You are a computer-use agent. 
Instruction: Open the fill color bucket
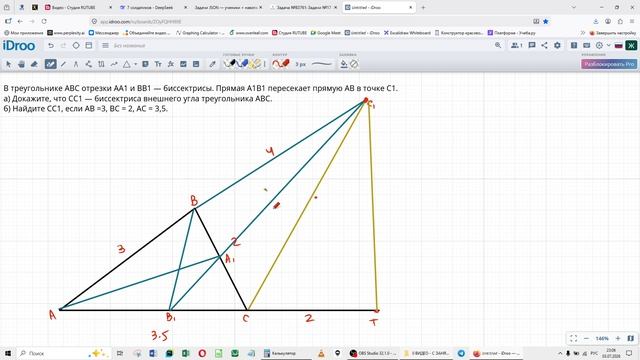tap(344, 64)
